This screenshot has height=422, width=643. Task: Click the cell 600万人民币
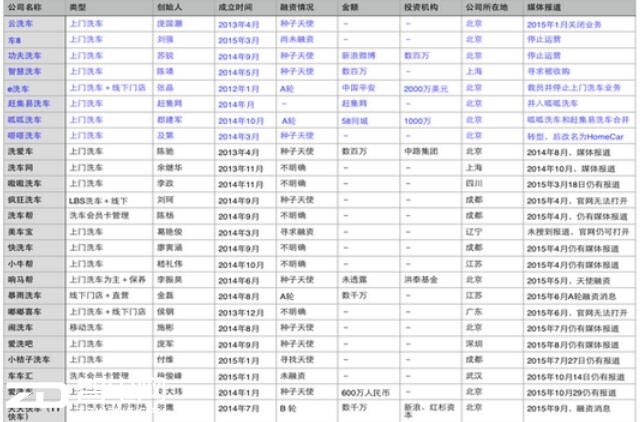(x=365, y=392)
